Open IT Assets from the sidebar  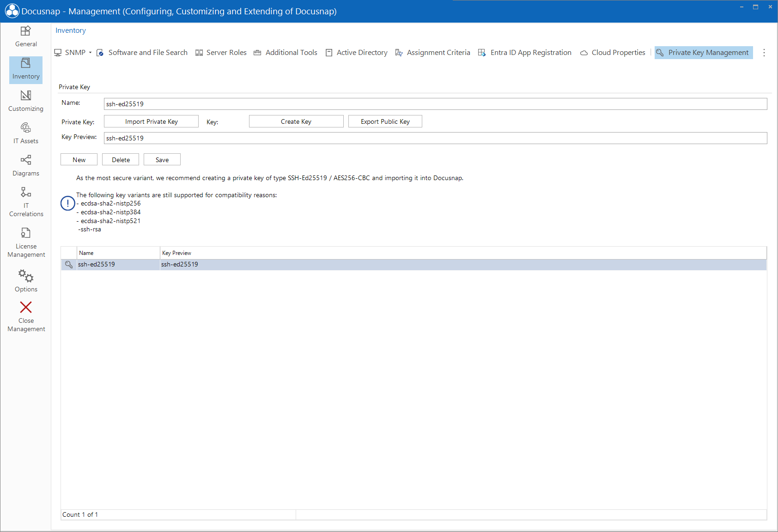(x=25, y=133)
